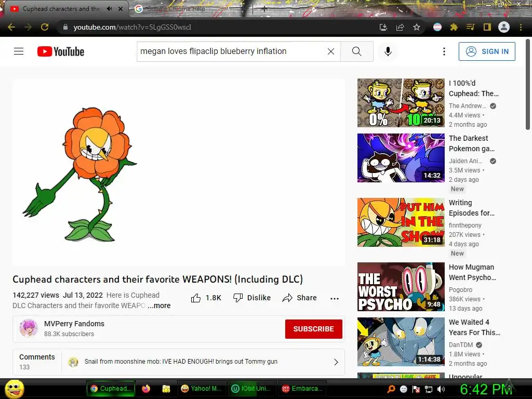Switch to Yahoo! M... taskbar window
The height and width of the screenshot is (399, 532).
201,389
